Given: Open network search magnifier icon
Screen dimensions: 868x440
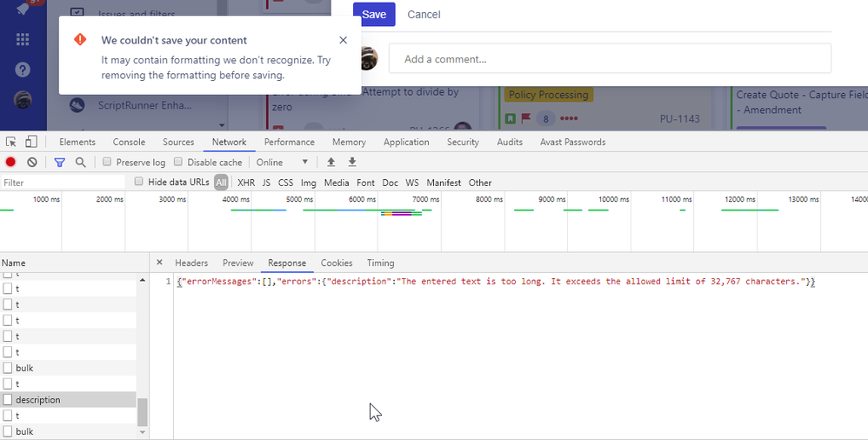Looking at the screenshot, I should click(x=80, y=162).
